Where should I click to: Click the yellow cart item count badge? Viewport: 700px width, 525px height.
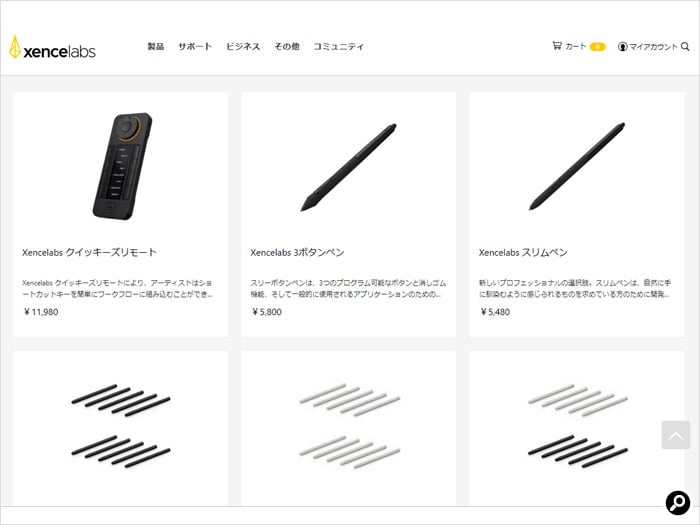coord(597,46)
